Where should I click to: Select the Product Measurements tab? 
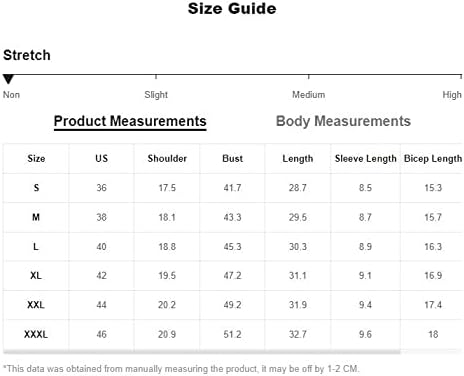coord(130,121)
